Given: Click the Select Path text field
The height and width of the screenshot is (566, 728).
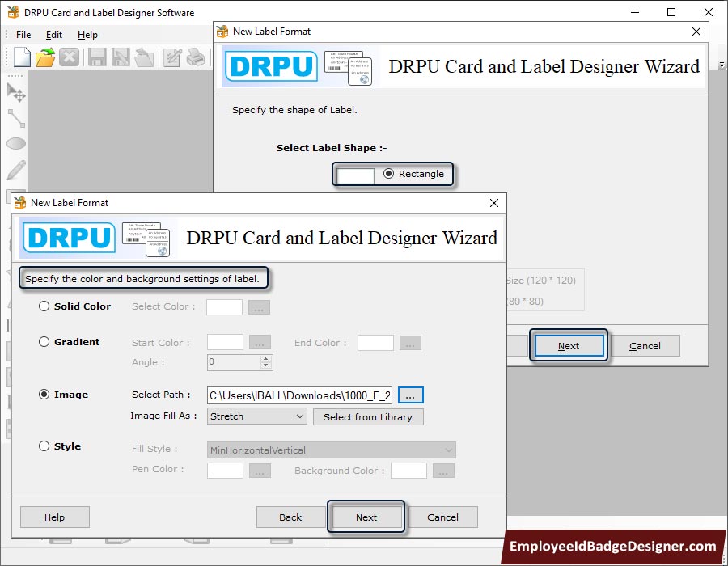Looking at the screenshot, I should click(x=300, y=395).
